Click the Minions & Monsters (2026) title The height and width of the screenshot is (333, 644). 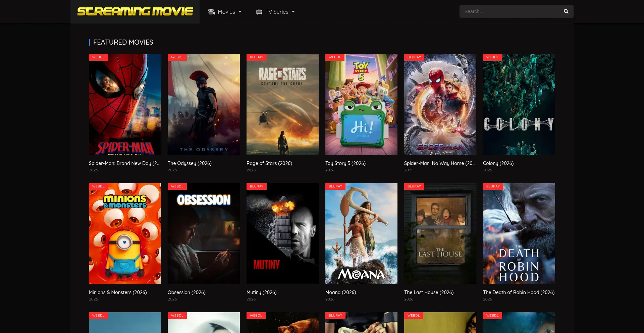pyautogui.click(x=118, y=292)
